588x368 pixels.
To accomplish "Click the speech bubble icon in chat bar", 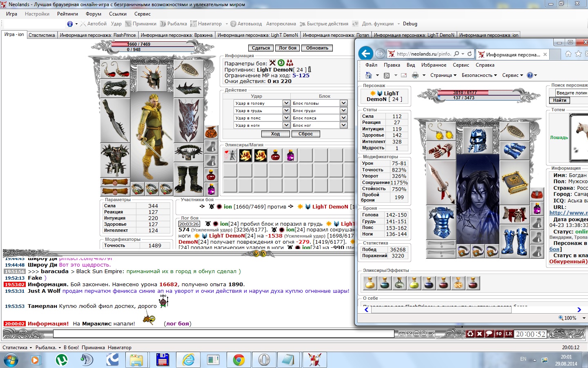I will 489,334.
